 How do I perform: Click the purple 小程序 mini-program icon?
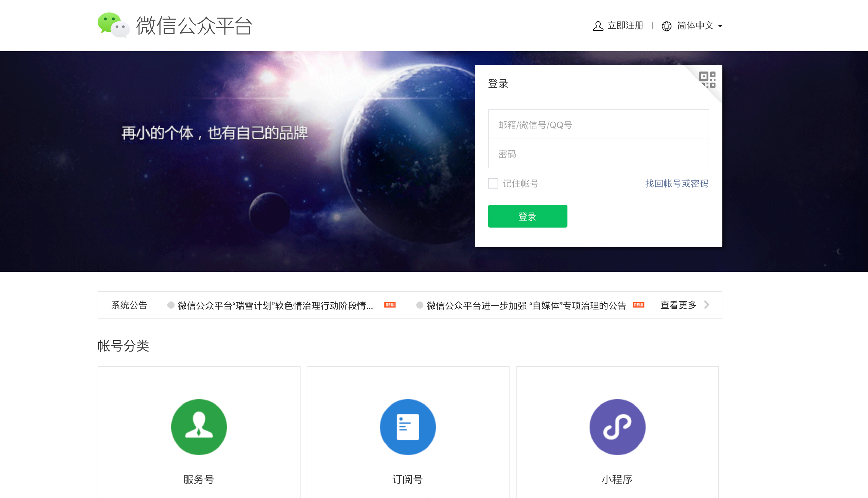[x=617, y=427]
